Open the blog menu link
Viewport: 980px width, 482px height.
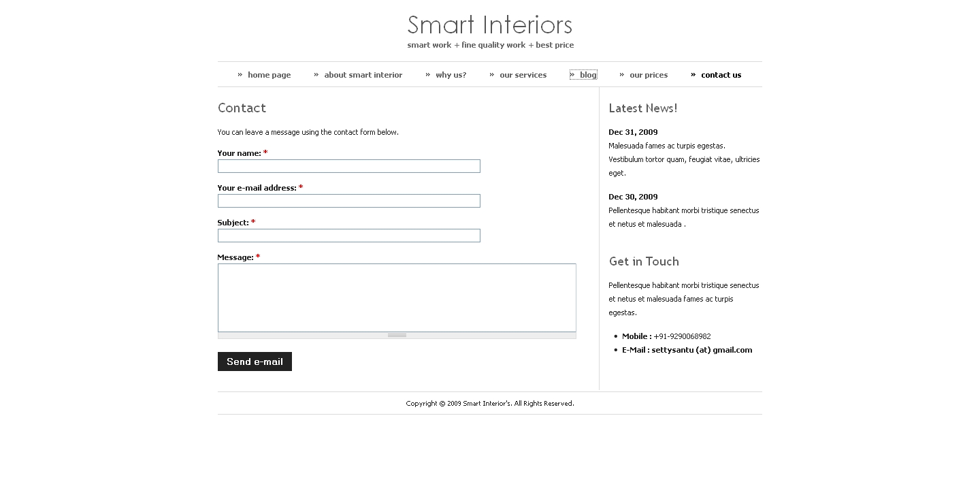point(587,75)
